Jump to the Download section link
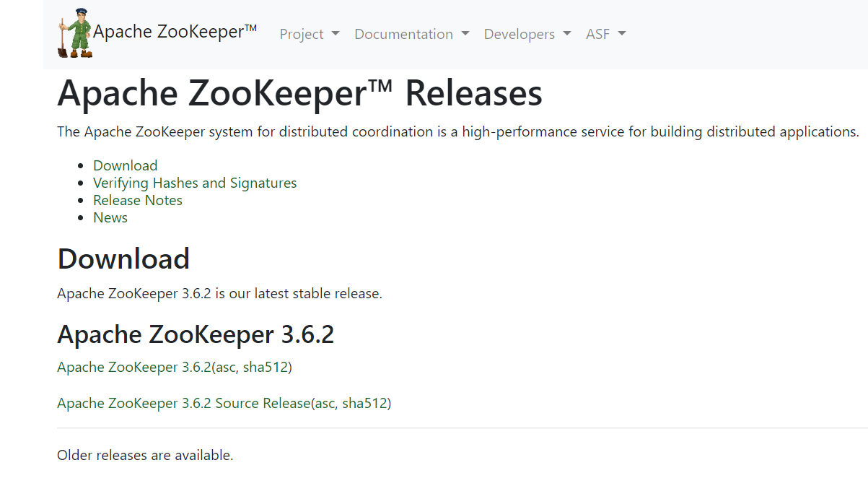Viewport: 868px width, 486px height. click(125, 165)
